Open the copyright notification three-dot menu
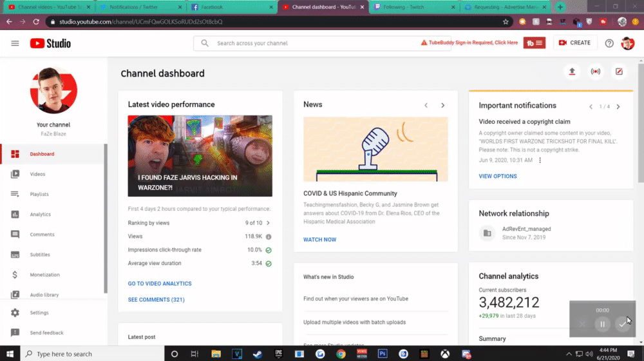The image size is (644, 361). click(x=540, y=161)
